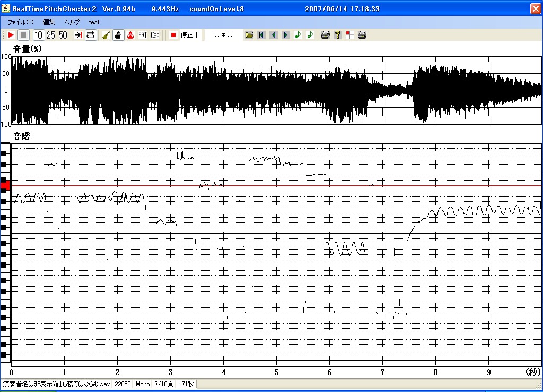Open help with the question mark icon
This screenshot has width=543, height=392.
click(338, 35)
